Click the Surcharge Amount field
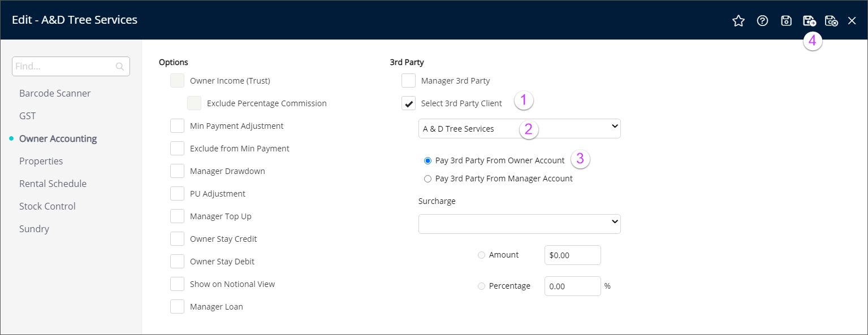The image size is (868, 335). tap(572, 255)
